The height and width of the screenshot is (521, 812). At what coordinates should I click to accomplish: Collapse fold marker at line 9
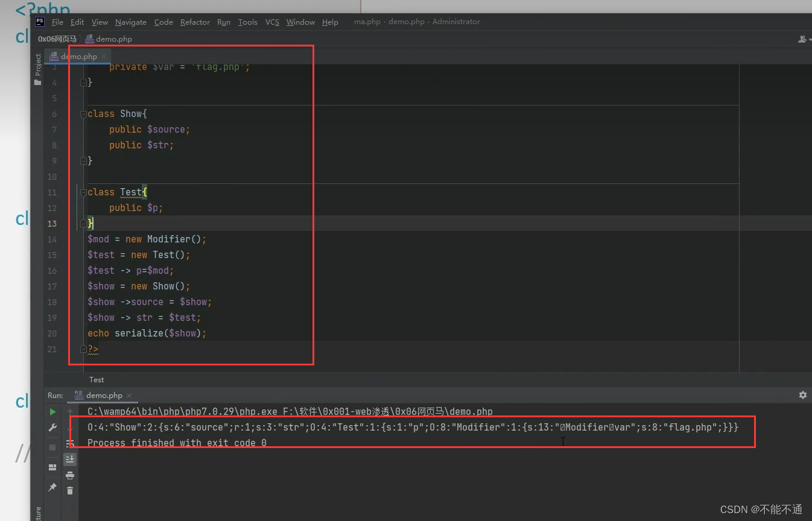coord(83,161)
